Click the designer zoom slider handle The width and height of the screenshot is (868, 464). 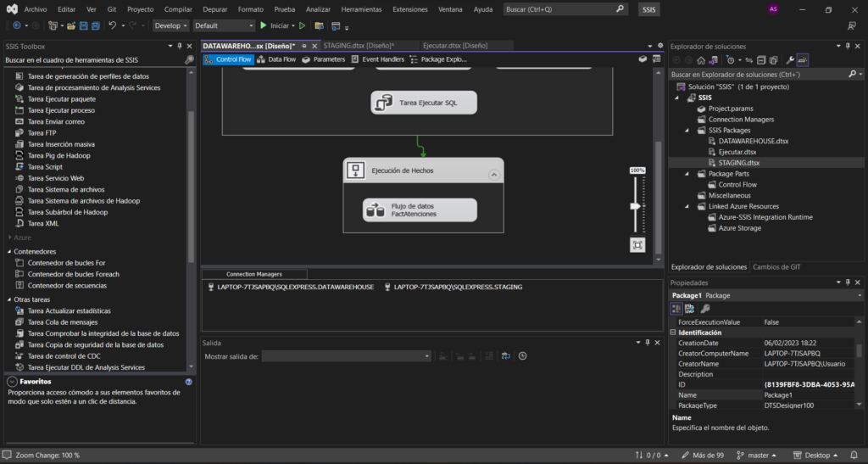636,205
